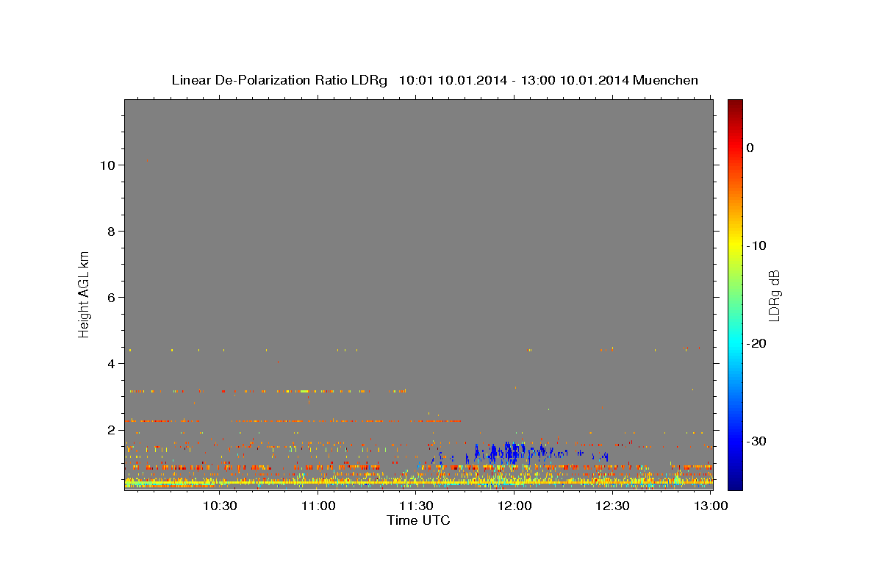Screen dimensions: 882x588
Task: Click the height tick label '4'
Action: 112,364
